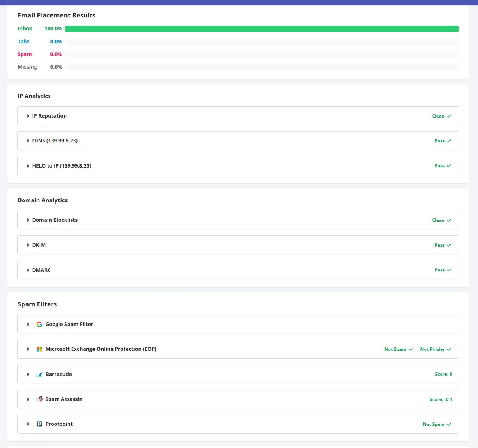This screenshot has width=478, height=448.
Task: Click Spam Assassin Score: -0.1 value
Action: pyautogui.click(x=441, y=399)
